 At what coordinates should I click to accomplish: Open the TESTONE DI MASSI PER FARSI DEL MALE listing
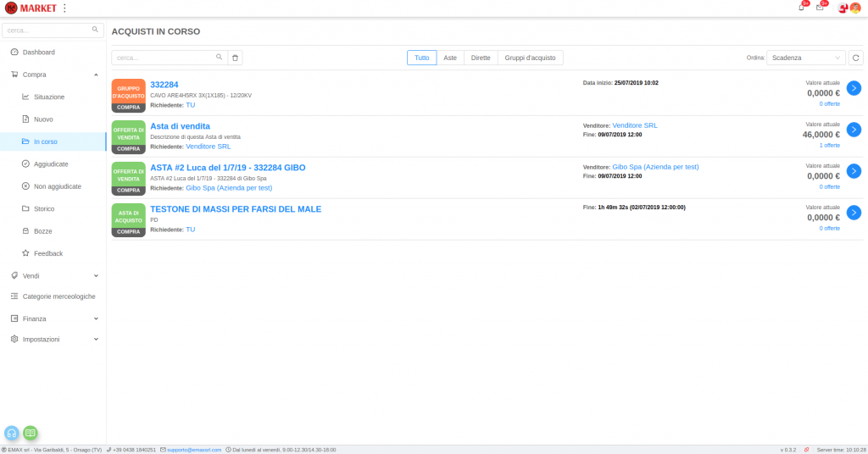point(236,209)
